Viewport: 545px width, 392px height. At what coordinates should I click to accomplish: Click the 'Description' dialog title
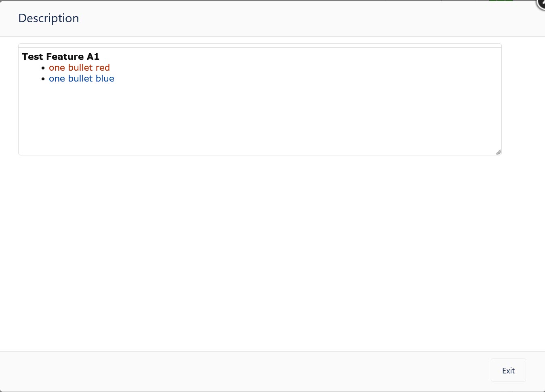click(x=48, y=18)
